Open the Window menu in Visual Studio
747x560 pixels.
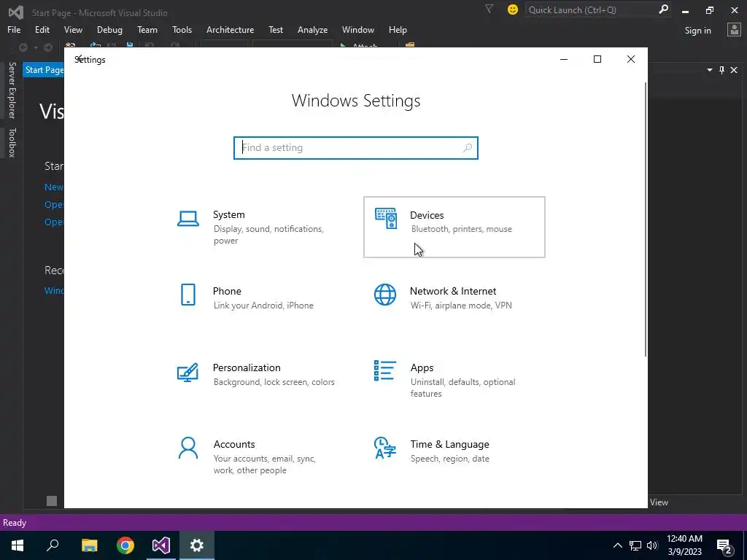(357, 29)
